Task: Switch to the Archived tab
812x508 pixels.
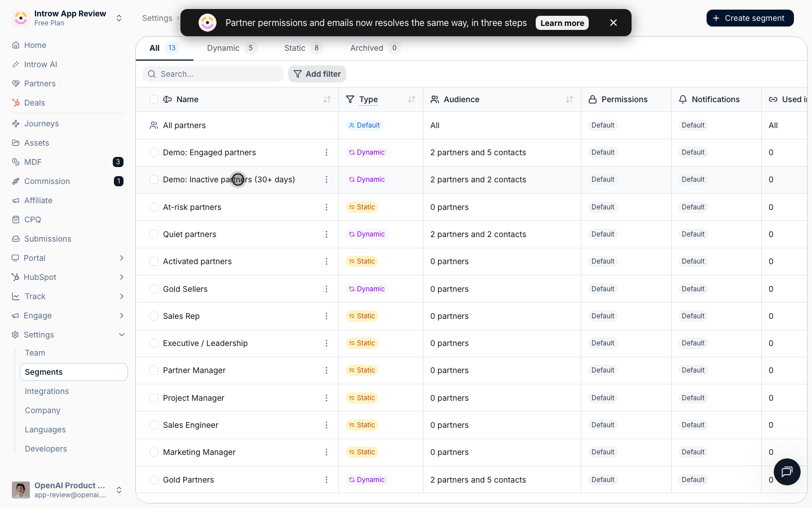Action: (x=375, y=48)
